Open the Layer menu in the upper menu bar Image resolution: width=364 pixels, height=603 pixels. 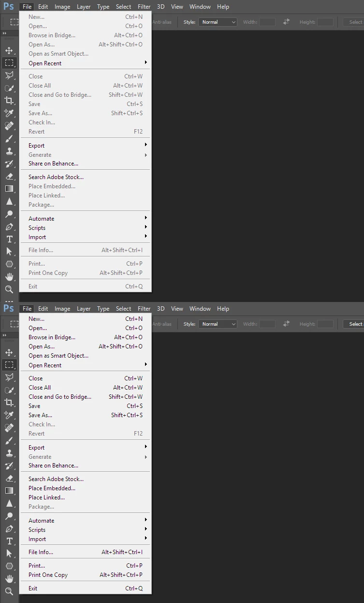tap(84, 7)
